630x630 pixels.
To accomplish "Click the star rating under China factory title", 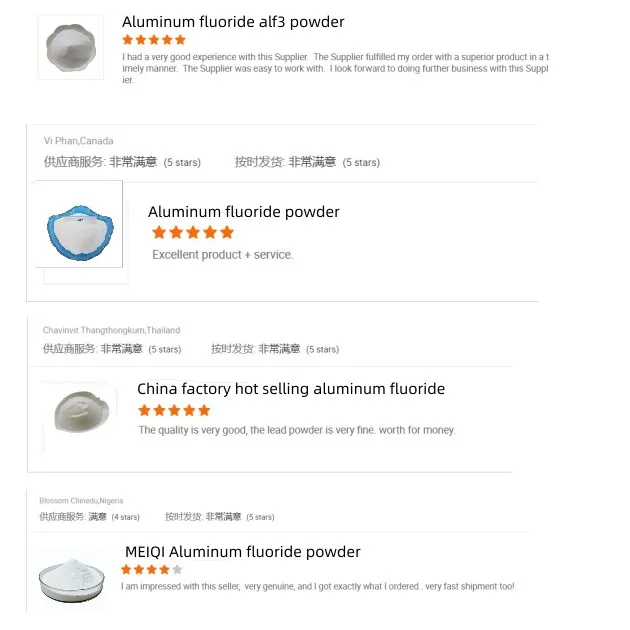I will click(x=174, y=410).
